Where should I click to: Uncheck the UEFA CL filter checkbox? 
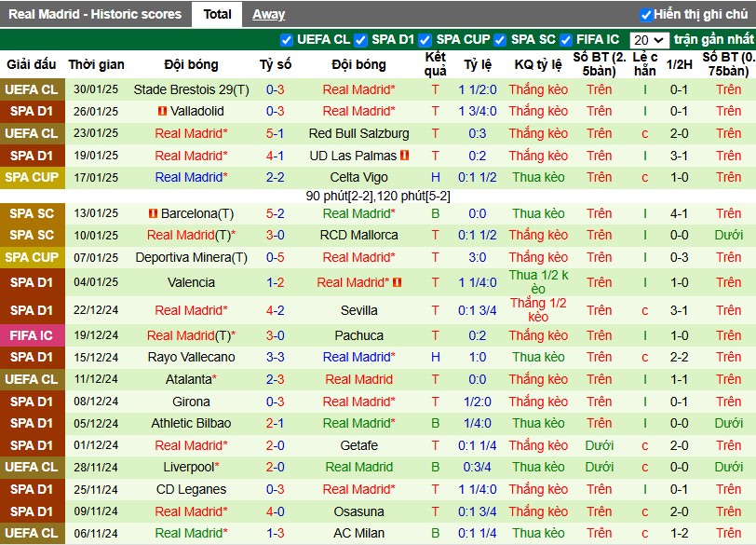coord(287,40)
